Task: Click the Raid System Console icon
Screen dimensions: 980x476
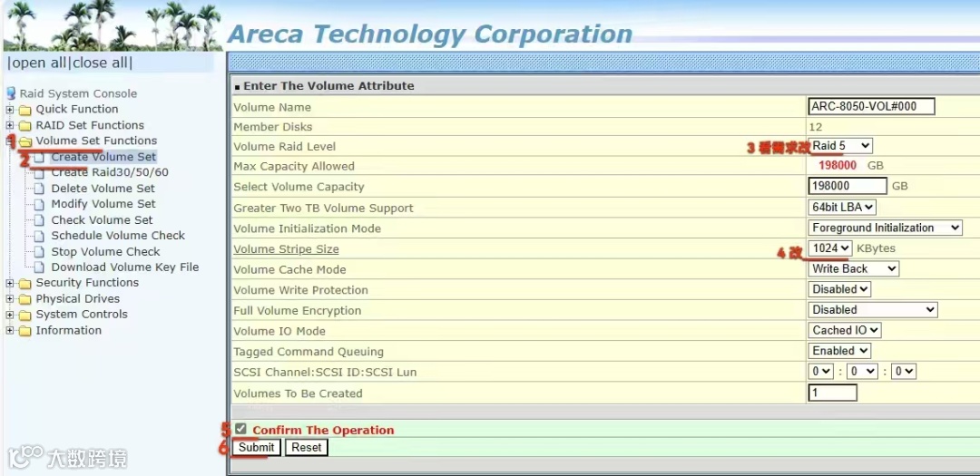Action: [11, 93]
